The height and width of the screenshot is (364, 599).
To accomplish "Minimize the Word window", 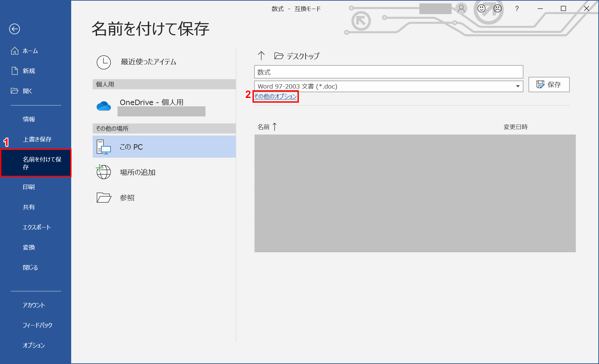I will pos(540,8).
